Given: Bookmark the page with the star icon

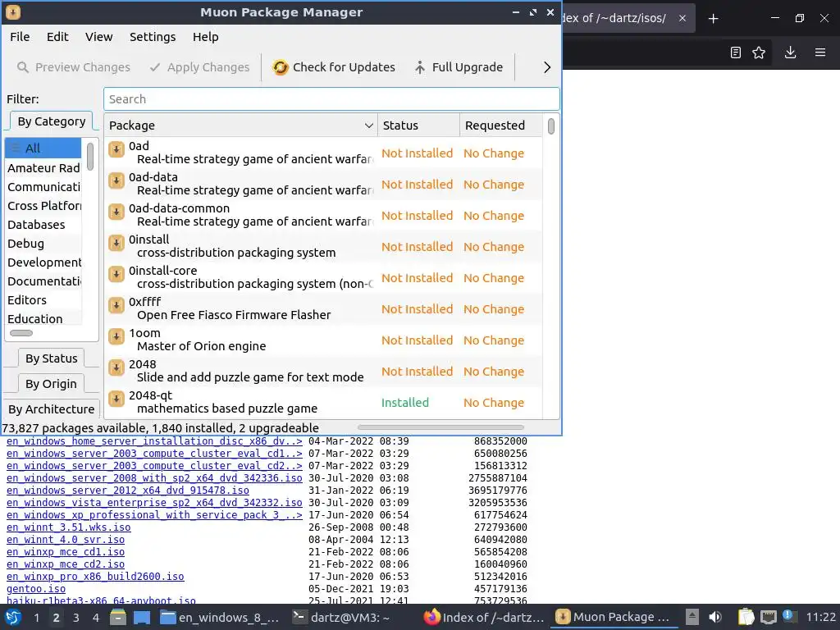Looking at the screenshot, I should pos(759,52).
